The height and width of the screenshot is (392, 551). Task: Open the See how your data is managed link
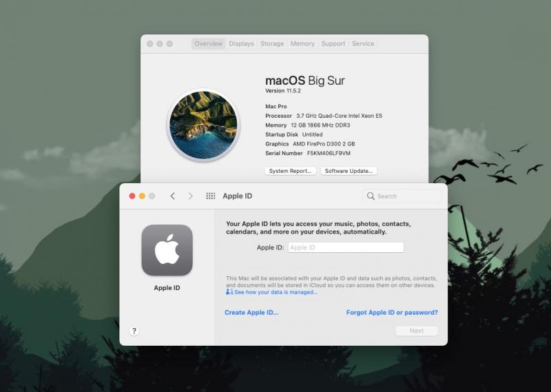pos(276,292)
